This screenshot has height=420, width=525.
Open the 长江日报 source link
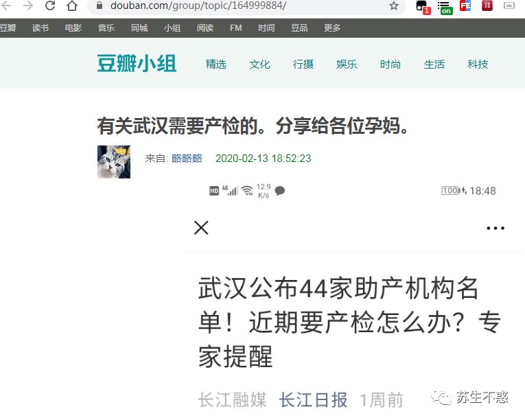pos(313,400)
